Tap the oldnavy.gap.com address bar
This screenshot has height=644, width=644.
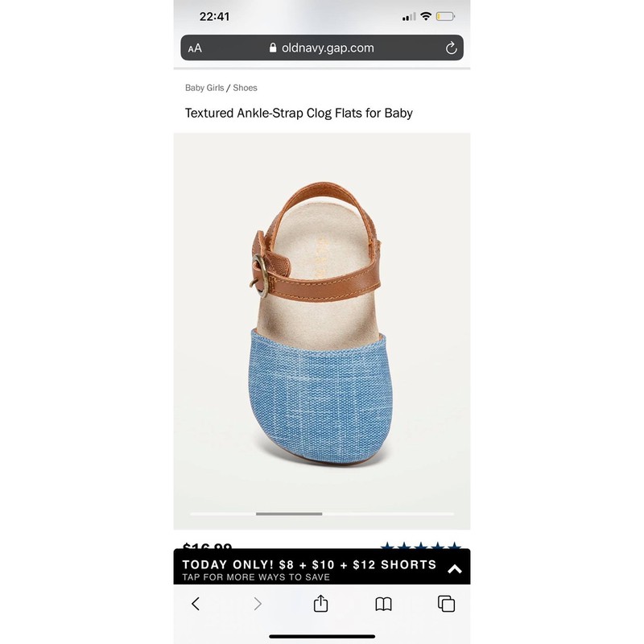[322, 47]
